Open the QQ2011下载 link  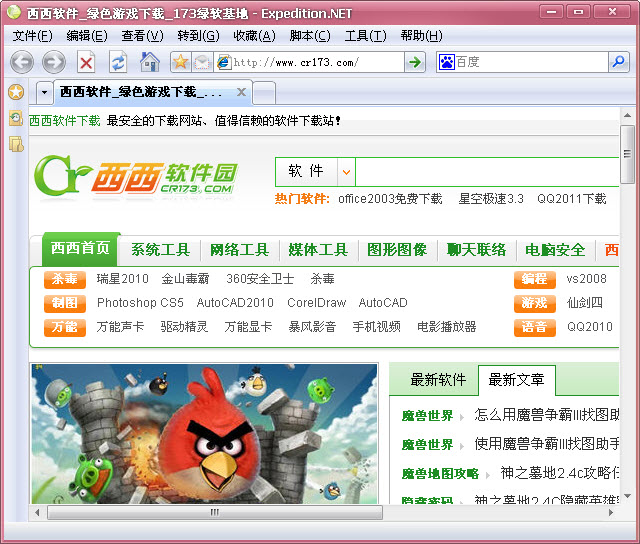tap(571, 199)
